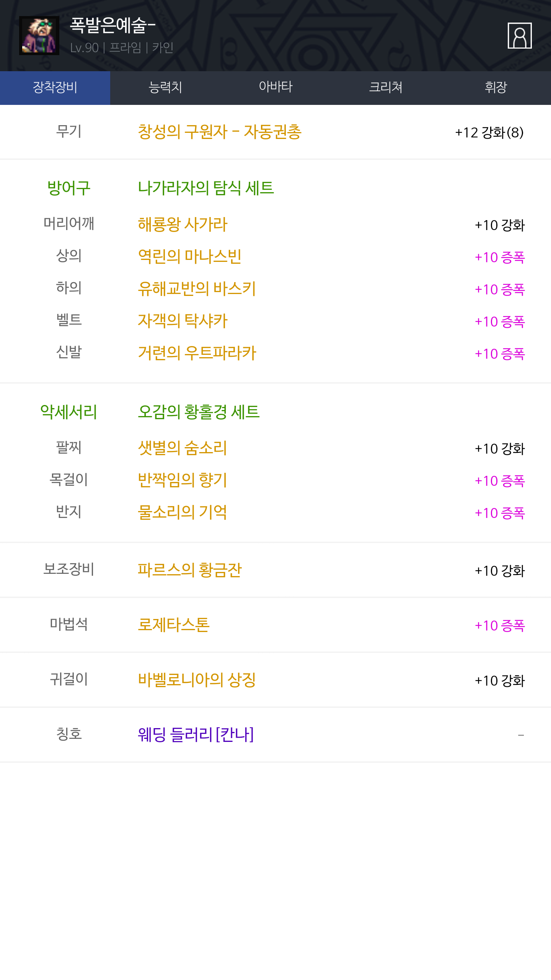The image size is (551, 980).
Task: Go to the 휘장 tab
Action: click(x=496, y=88)
